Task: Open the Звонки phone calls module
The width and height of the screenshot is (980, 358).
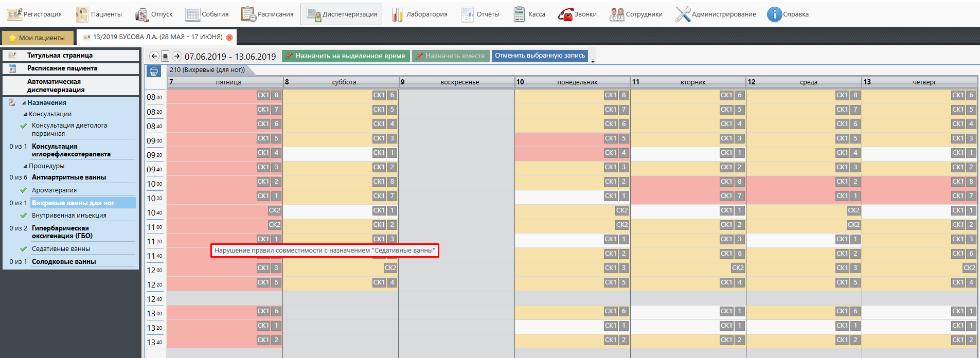Action: point(577,14)
